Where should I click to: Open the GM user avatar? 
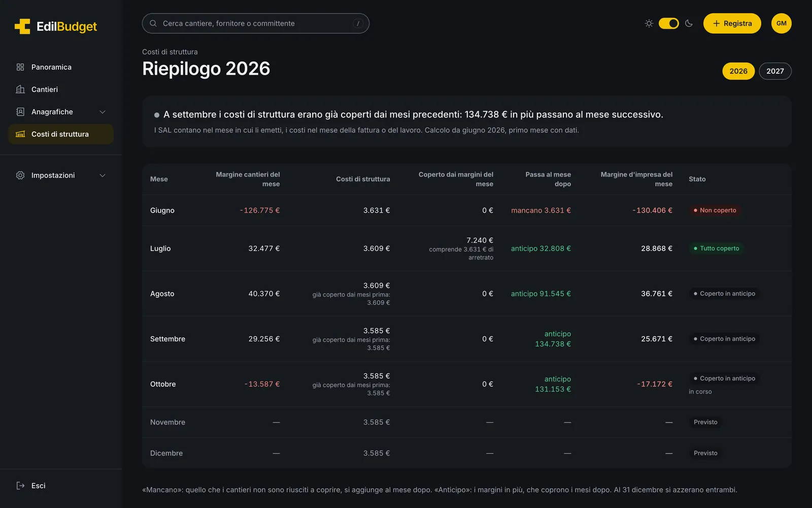(782, 23)
